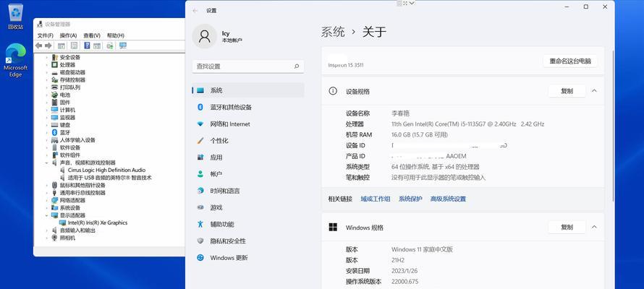Expand the 照相机 node

click(x=47, y=238)
